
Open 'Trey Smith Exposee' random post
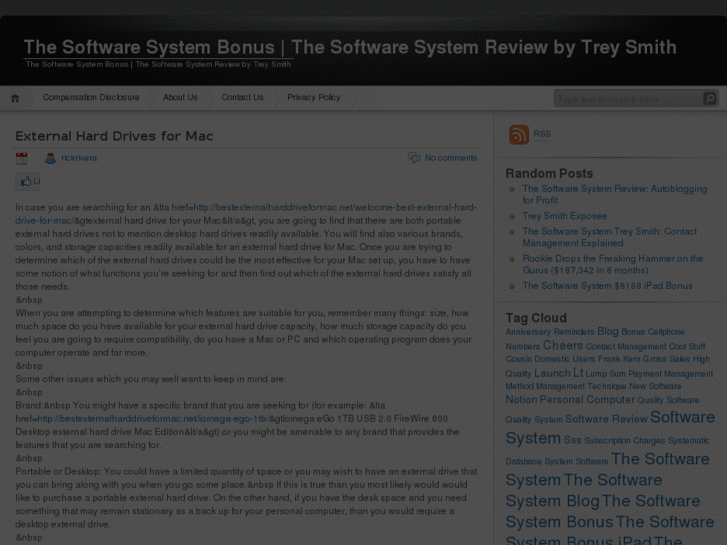pos(564,216)
